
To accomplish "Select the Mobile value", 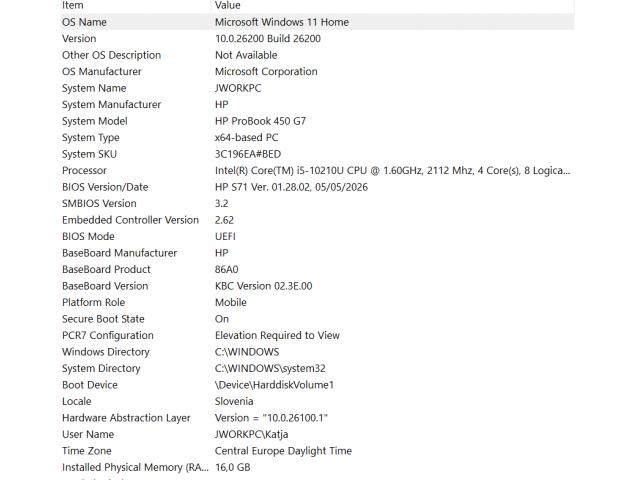I will 231,302.
